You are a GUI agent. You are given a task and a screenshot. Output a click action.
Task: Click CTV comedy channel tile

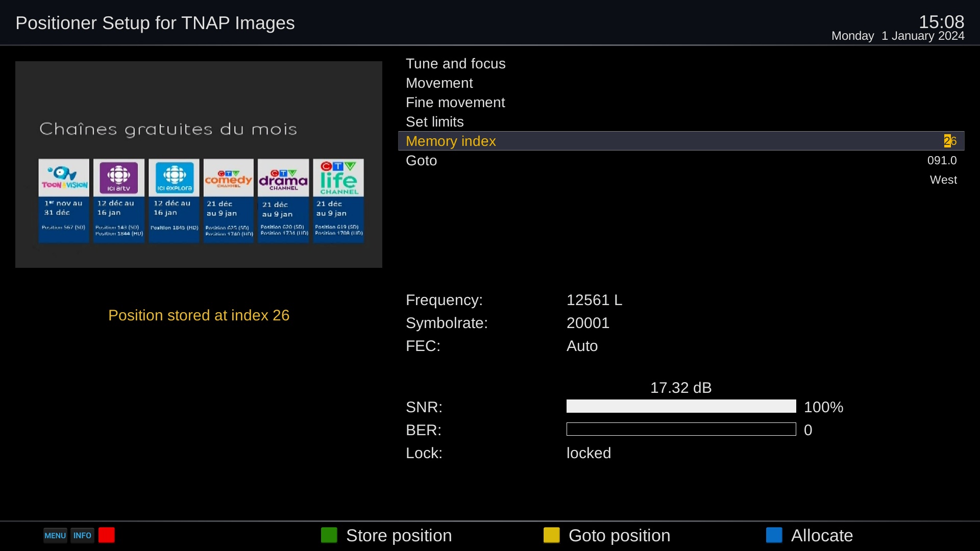point(229,201)
